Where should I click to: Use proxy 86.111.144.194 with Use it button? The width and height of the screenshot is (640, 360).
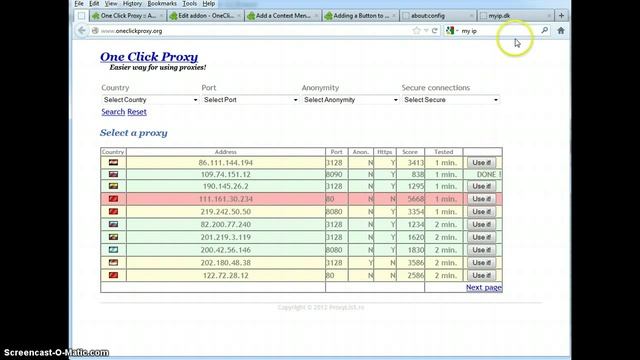[x=482, y=163]
